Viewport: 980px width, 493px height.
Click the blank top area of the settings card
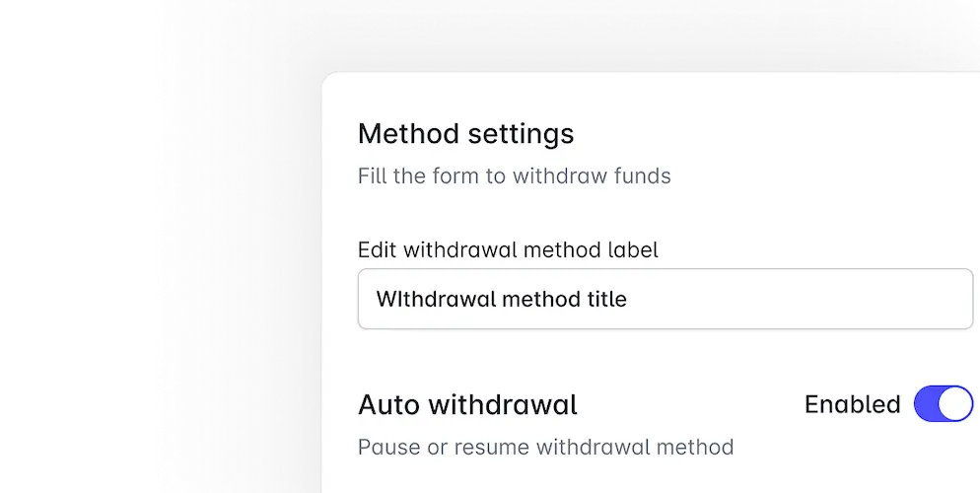coord(651,94)
